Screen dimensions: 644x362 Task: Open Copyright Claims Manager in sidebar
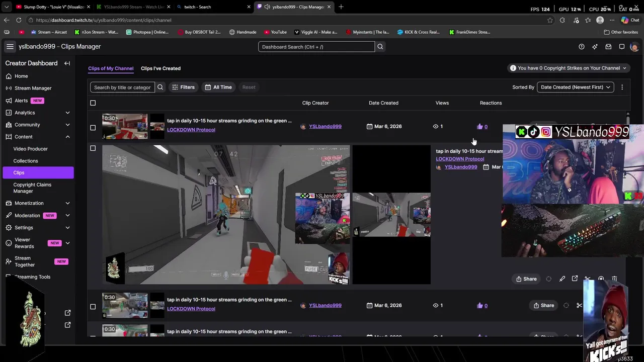pos(32,188)
